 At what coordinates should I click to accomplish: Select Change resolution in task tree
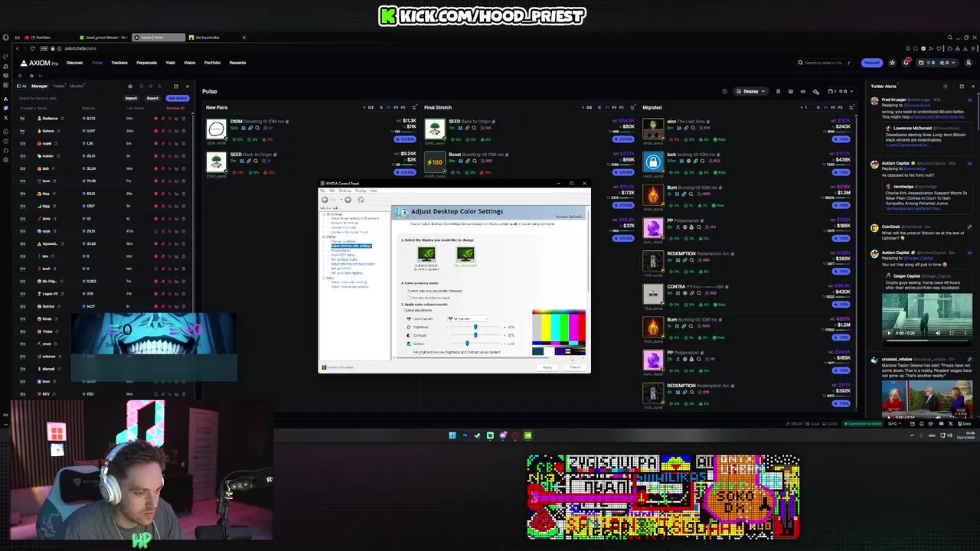click(x=343, y=241)
